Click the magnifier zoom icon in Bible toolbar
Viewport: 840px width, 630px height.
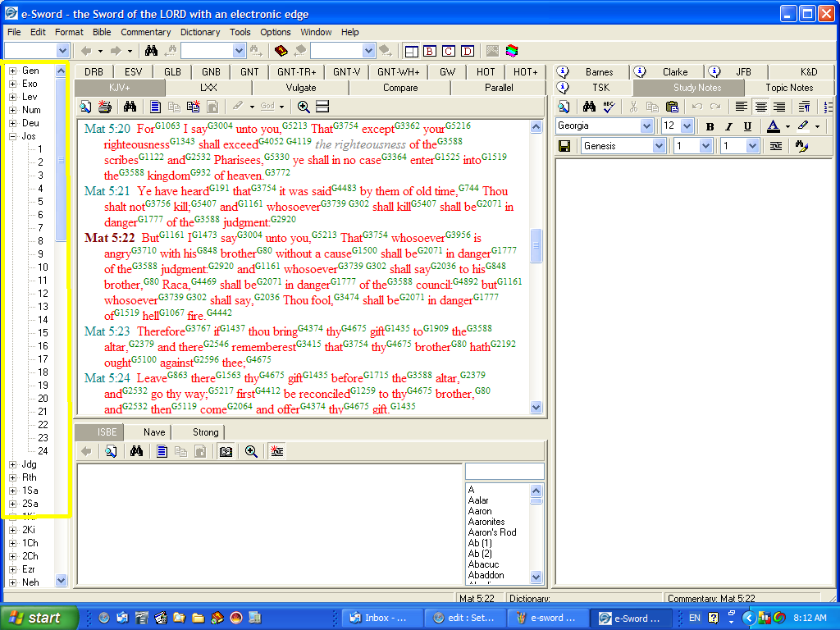[304, 107]
